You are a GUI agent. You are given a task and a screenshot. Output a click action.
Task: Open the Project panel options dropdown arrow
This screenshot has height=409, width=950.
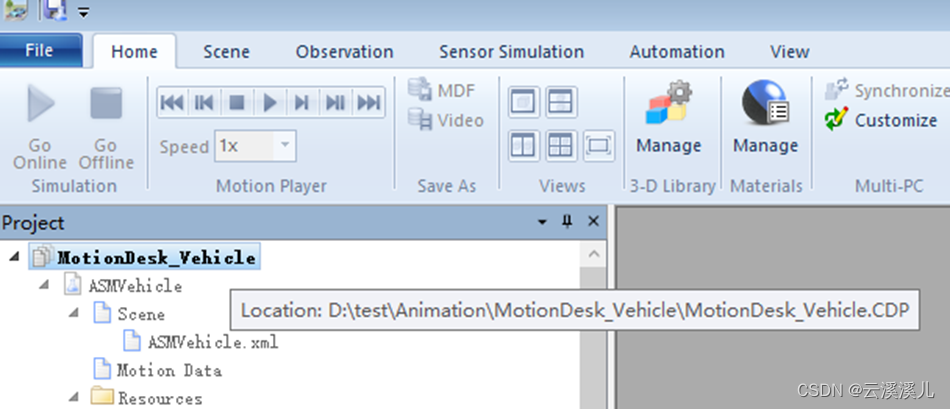(x=542, y=222)
